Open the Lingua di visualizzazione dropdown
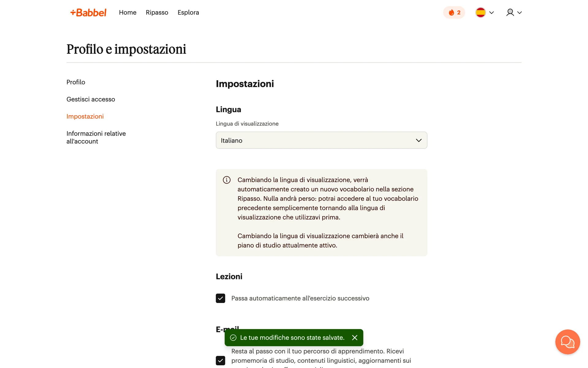The image size is (588, 368). pyautogui.click(x=321, y=140)
